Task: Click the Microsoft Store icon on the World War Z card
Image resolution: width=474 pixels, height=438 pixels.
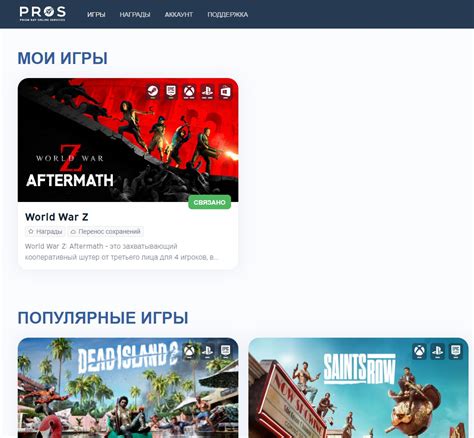Action: (x=225, y=92)
